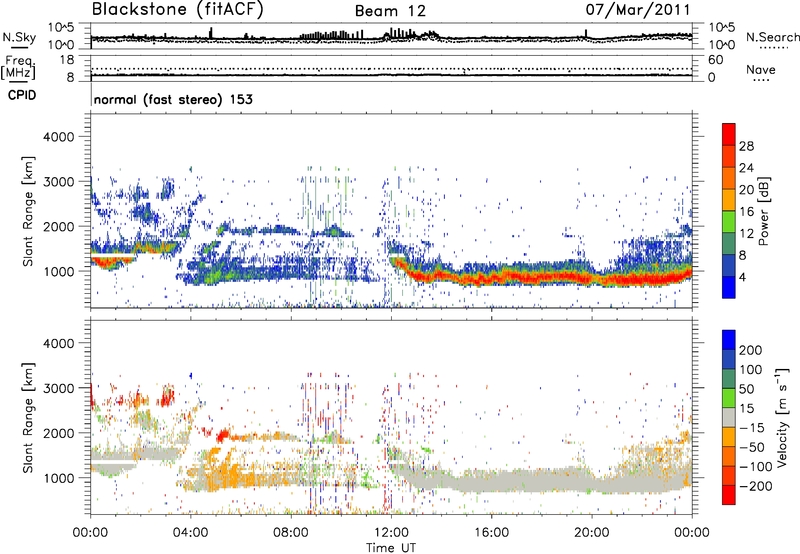Click the date '07/Mar/2011'
This screenshot has height=554, width=800.
(x=638, y=9)
